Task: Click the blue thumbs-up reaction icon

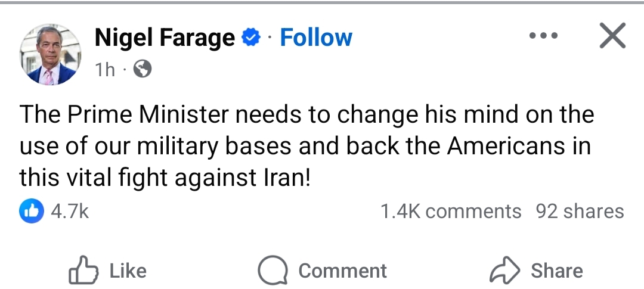Action: [x=32, y=211]
